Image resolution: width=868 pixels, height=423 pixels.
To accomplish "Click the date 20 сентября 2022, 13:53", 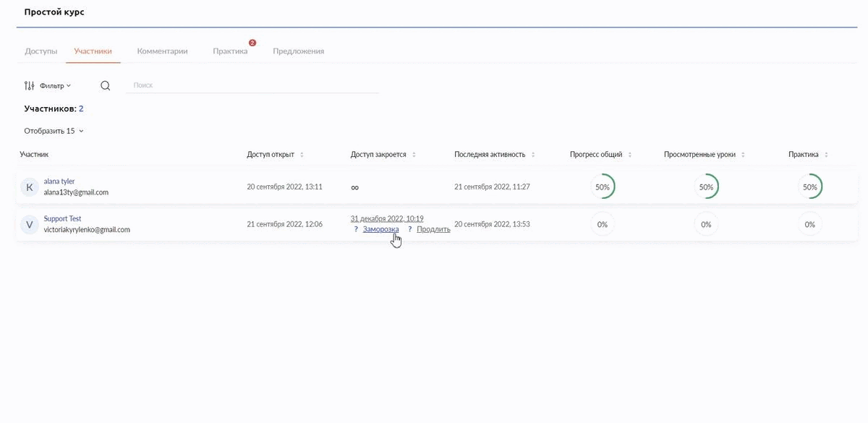I will [x=492, y=224].
